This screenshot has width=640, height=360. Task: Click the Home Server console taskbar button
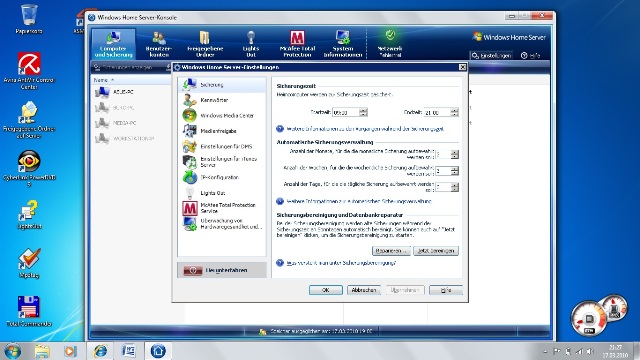pyautogui.click(x=158, y=351)
